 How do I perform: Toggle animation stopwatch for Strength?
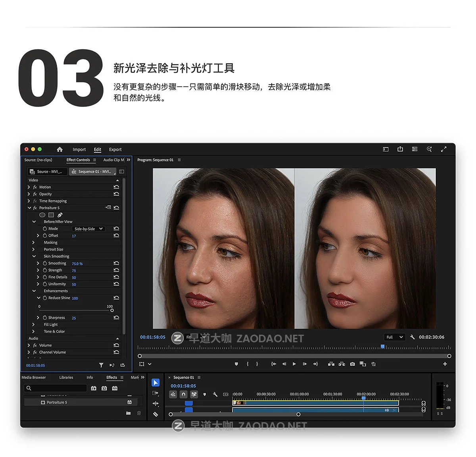tap(45, 270)
